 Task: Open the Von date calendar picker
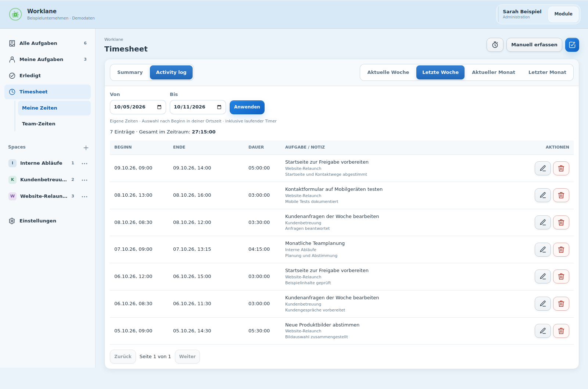(159, 107)
